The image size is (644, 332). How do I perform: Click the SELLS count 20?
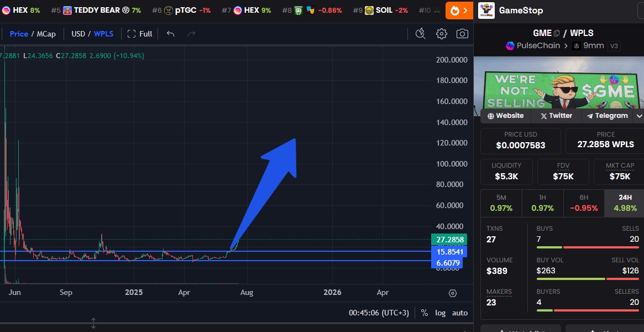(x=633, y=239)
